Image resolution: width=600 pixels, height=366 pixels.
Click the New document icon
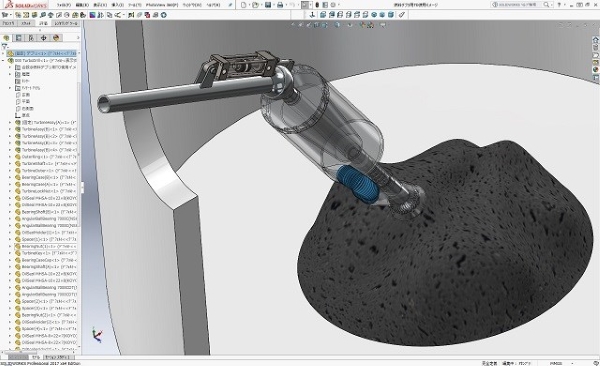point(243,5)
